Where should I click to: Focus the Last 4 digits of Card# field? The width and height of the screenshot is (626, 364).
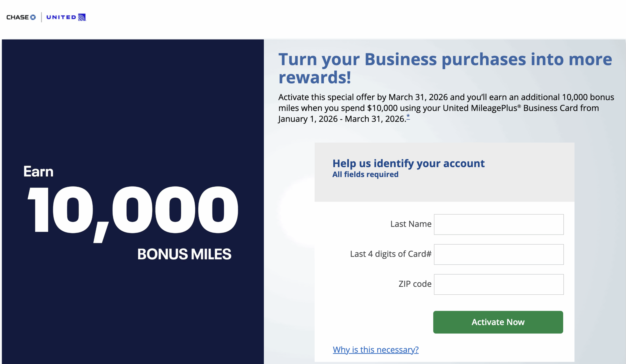click(x=499, y=254)
